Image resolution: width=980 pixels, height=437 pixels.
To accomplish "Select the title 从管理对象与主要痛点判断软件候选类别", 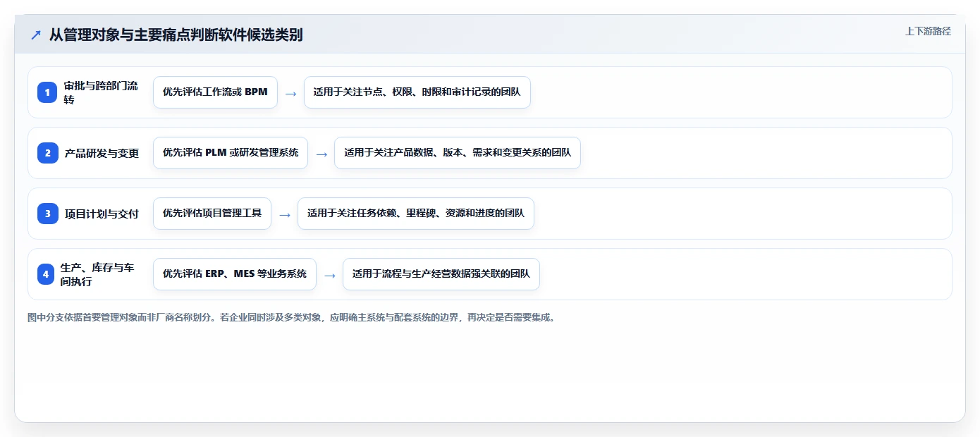I will coord(176,35).
